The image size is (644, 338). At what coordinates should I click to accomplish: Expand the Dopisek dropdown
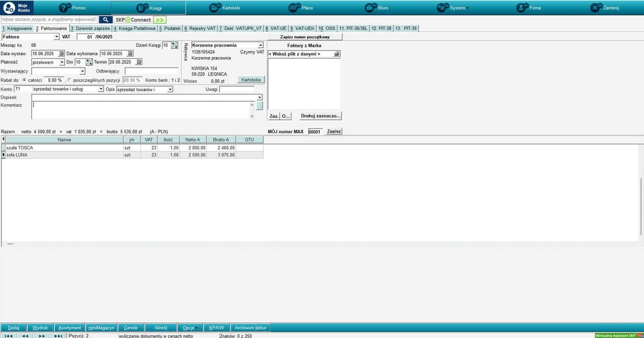click(x=260, y=98)
